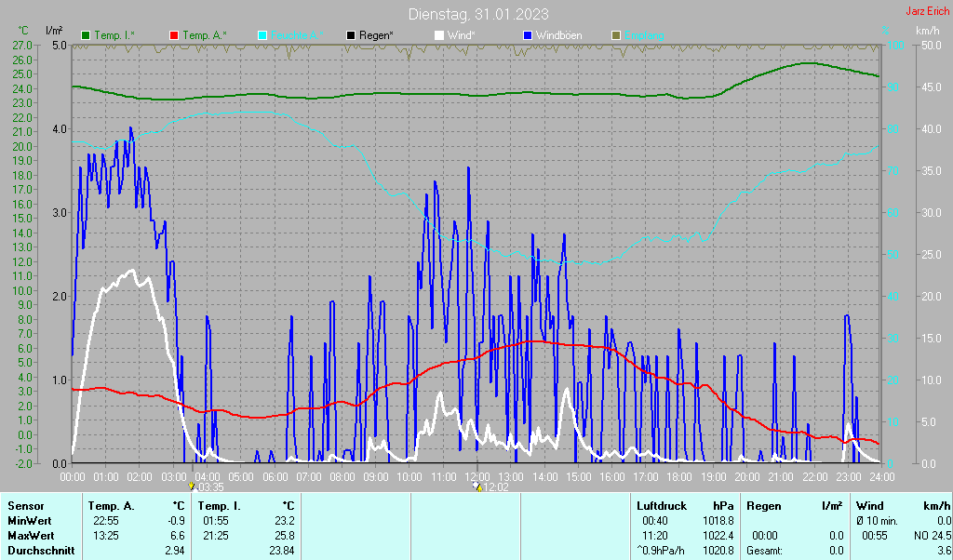Click the 'l/m²' axis unit at top left

coord(54,30)
